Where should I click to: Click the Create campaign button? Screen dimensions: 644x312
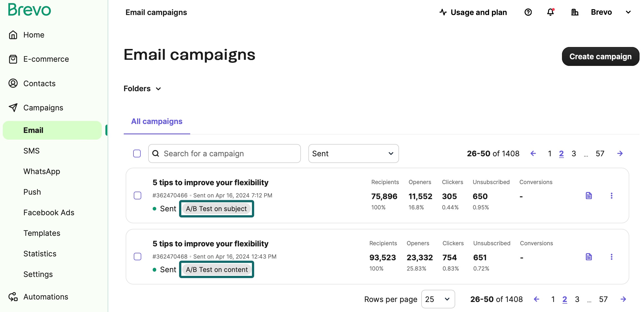600,56
